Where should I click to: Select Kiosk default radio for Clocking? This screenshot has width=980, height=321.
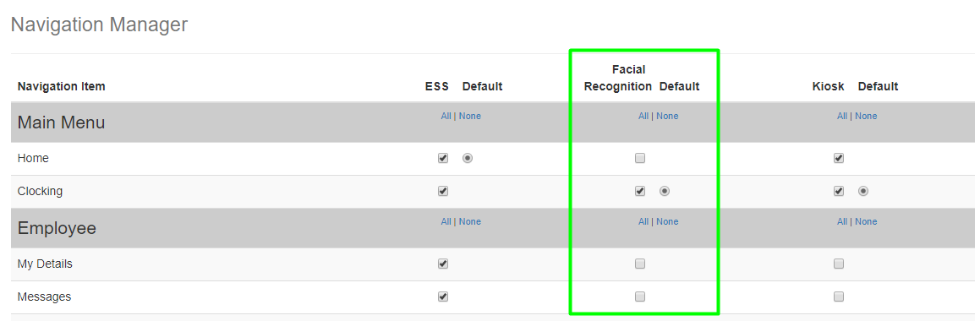click(x=863, y=191)
